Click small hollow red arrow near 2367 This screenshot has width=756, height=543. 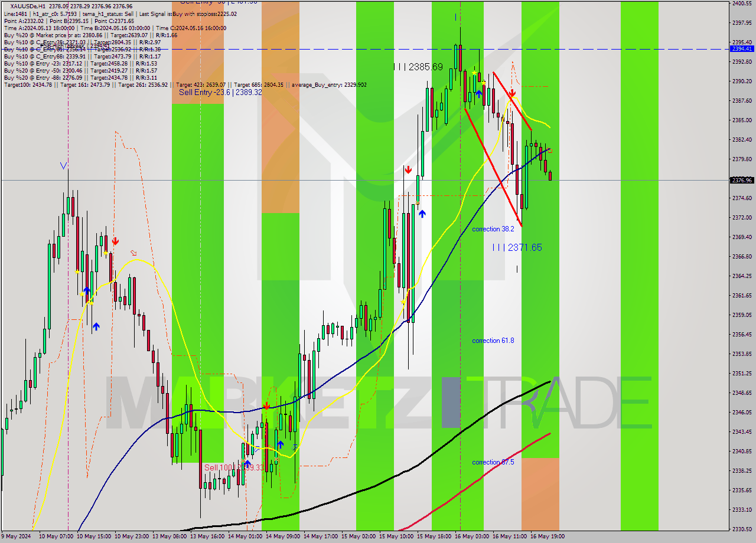(x=134, y=254)
